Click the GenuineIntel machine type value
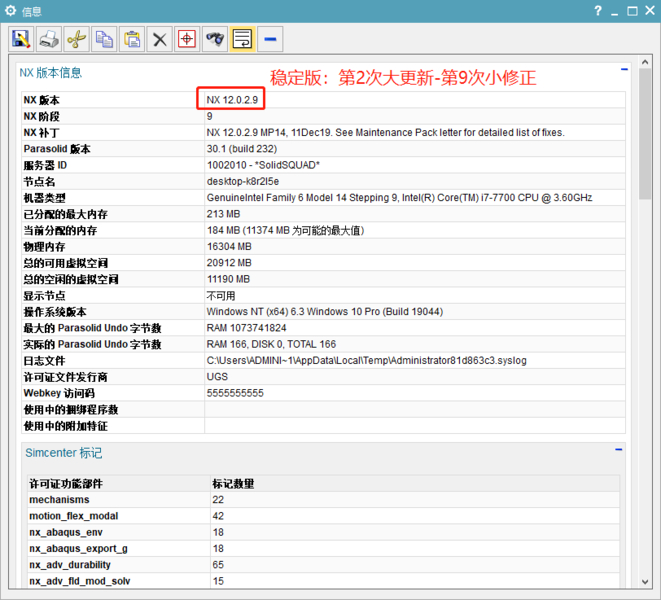 [x=399, y=198]
